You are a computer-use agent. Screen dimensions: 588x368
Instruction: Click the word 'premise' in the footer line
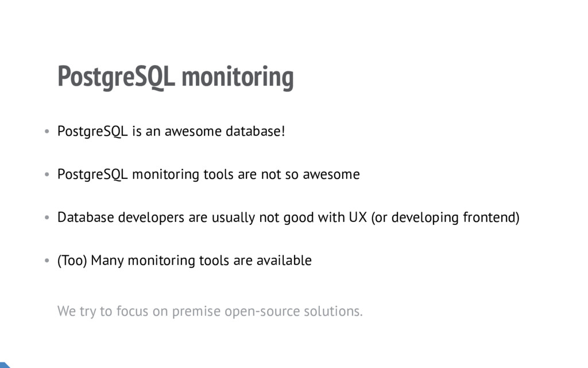[x=196, y=312]
